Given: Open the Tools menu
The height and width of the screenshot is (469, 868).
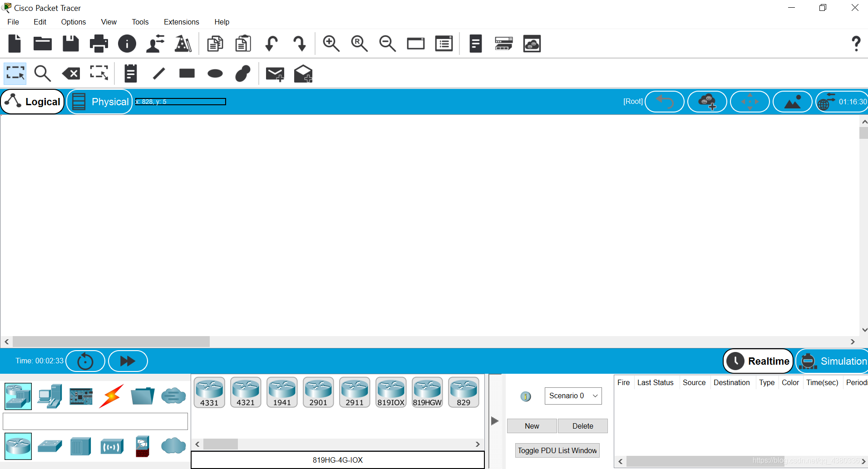Looking at the screenshot, I should click(140, 22).
